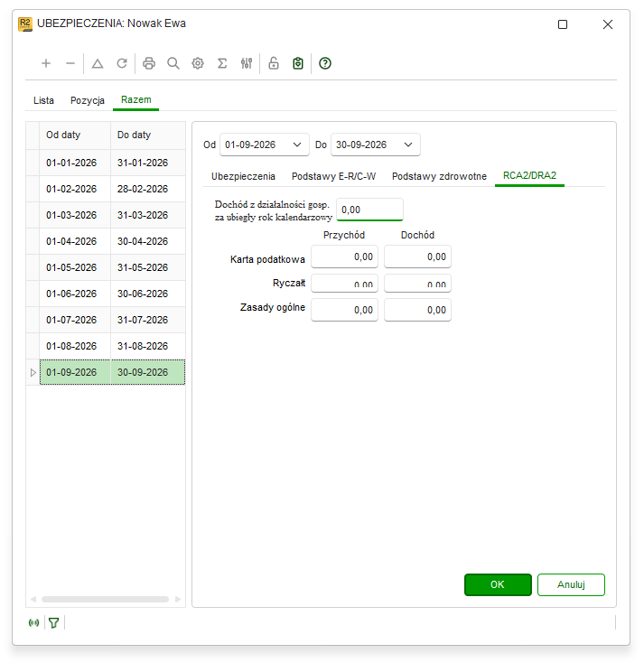This screenshot has width=644, height=672.
Task: Click the printer icon
Action: click(149, 63)
